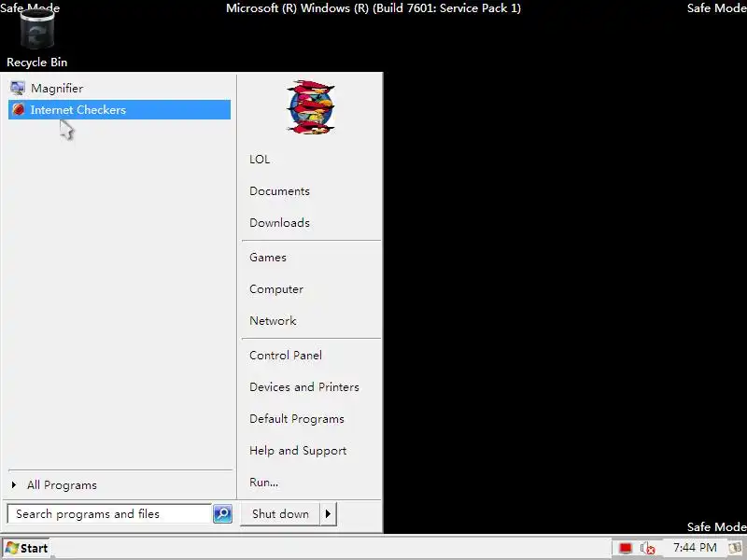Open the Recycle Bin desktop icon

pos(36,38)
